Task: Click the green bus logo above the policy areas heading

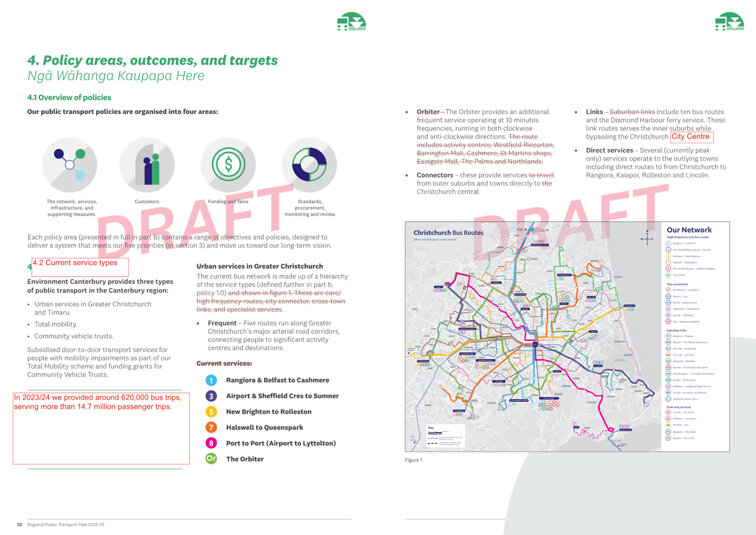Action: (352, 21)
